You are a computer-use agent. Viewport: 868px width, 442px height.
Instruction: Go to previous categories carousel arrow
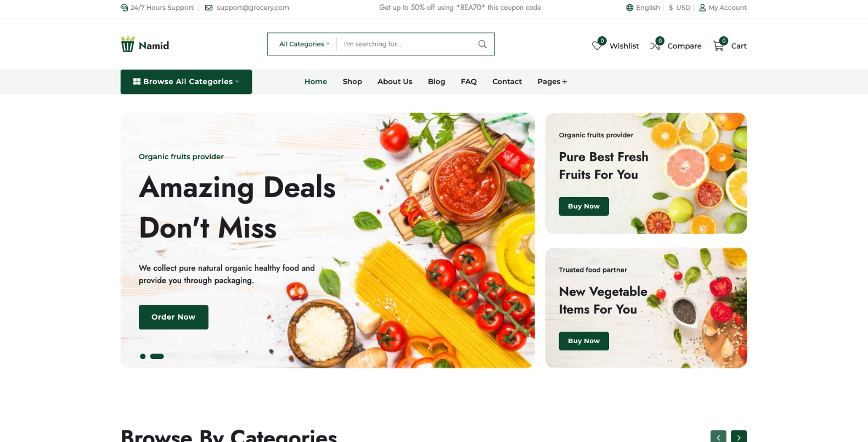(x=718, y=437)
